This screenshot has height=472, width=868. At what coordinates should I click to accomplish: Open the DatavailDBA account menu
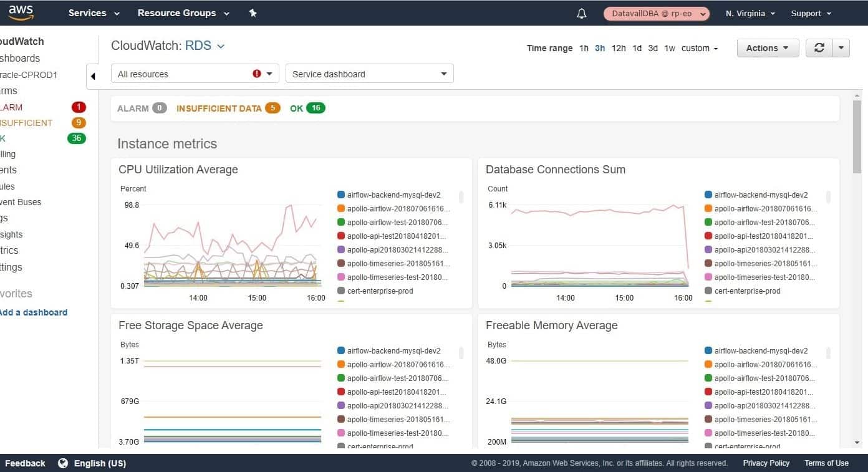[x=657, y=14]
